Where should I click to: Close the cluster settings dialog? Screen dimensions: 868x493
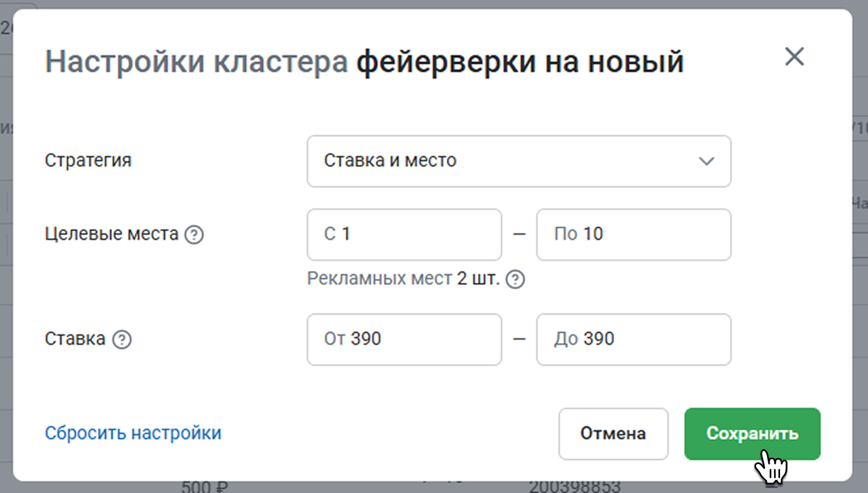tap(794, 57)
